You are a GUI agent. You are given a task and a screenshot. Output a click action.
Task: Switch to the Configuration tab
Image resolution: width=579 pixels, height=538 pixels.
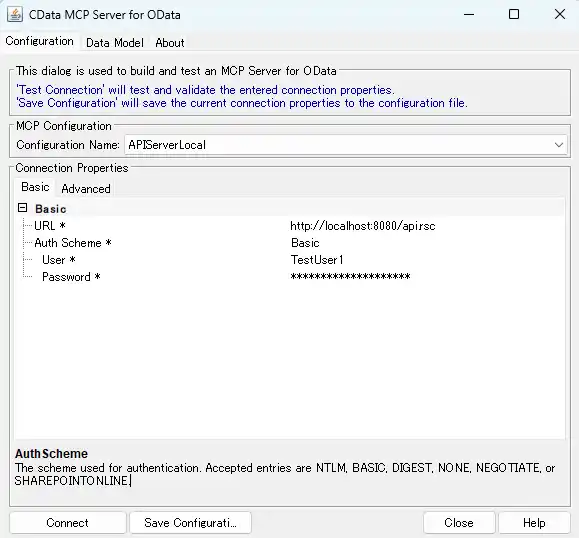pos(40,41)
